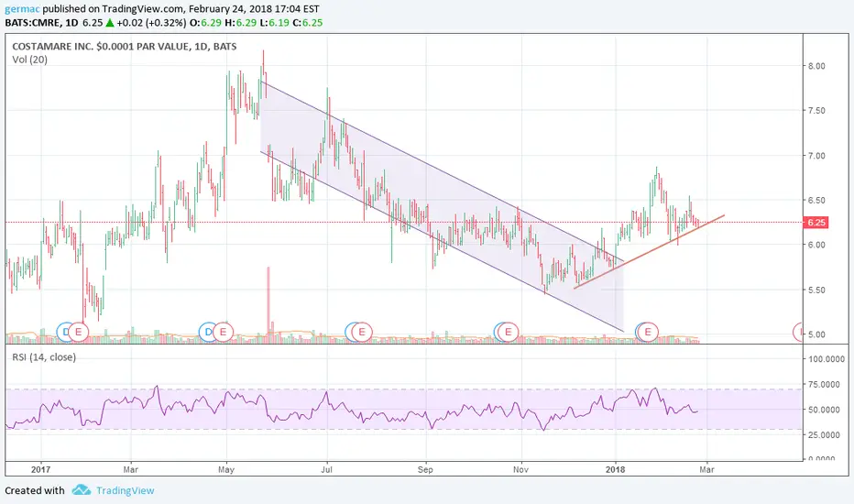The height and width of the screenshot is (504, 854).
Task: Click the C:6.25 close value
Action: click(307, 23)
